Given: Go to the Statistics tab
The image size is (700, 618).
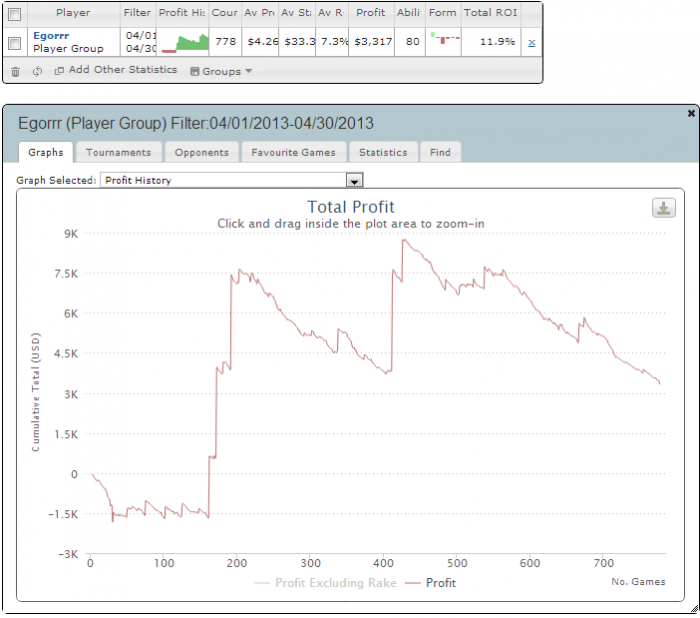Looking at the screenshot, I should 383,152.
